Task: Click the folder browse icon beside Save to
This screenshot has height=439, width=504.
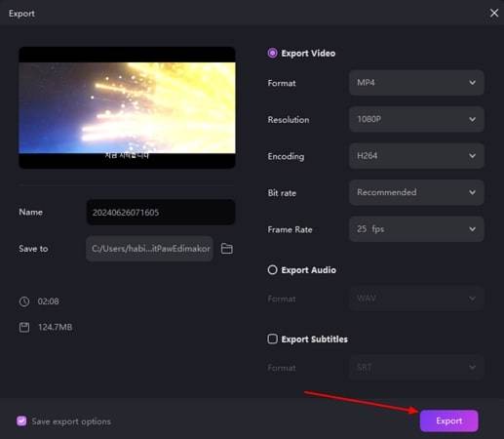Action: (226, 249)
